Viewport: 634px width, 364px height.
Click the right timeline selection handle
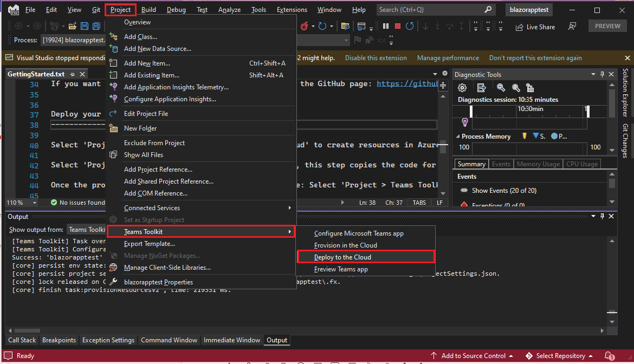point(588,111)
